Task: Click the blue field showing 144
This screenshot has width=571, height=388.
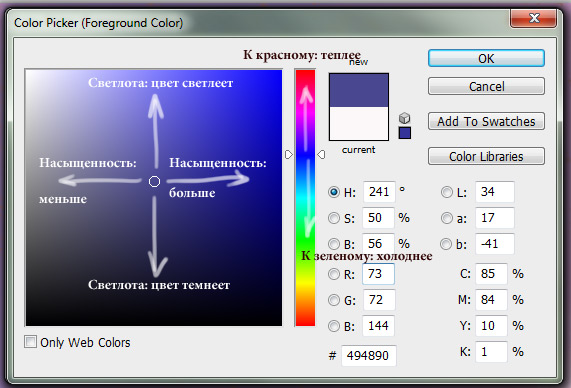Action: [378, 326]
